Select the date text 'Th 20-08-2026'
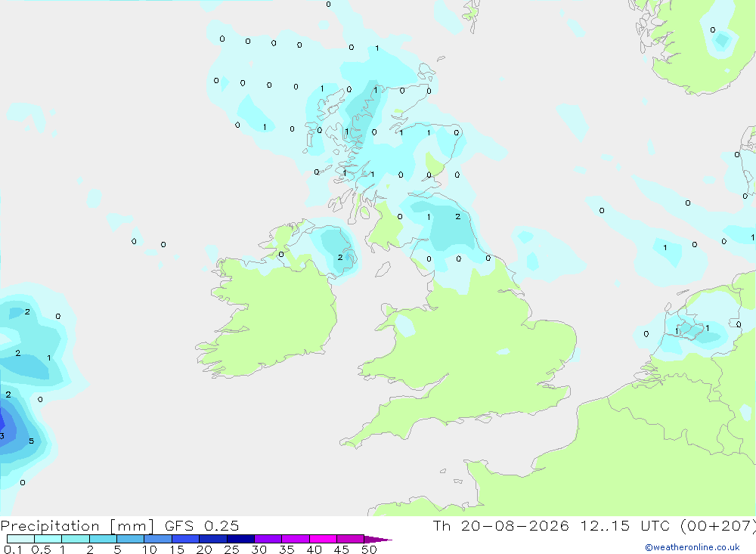 pos(500,525)
